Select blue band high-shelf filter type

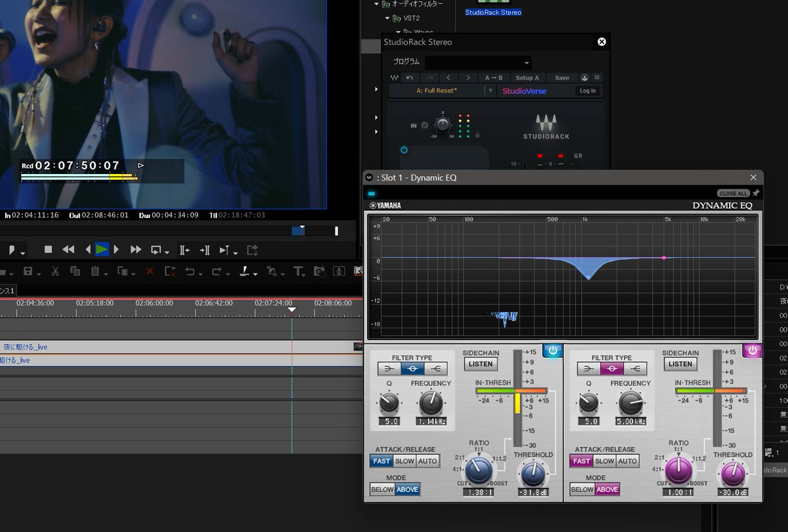pyautogui.click(x=437, y=369)
